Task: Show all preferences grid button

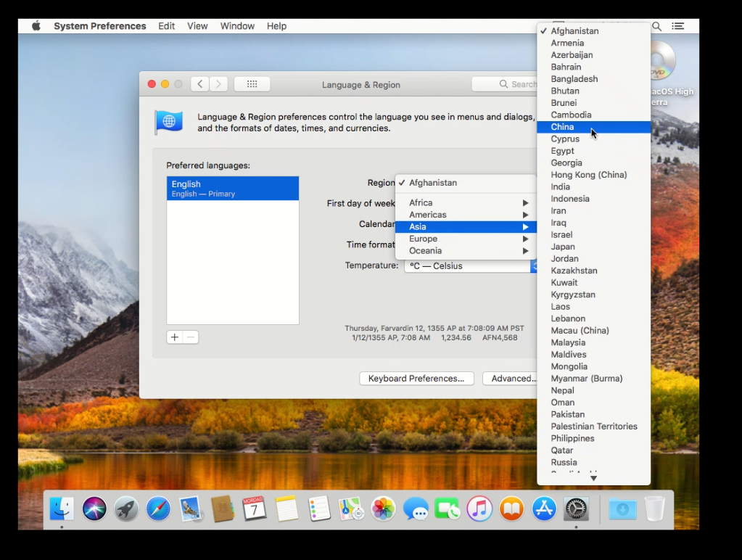Action: click(252, 84)
